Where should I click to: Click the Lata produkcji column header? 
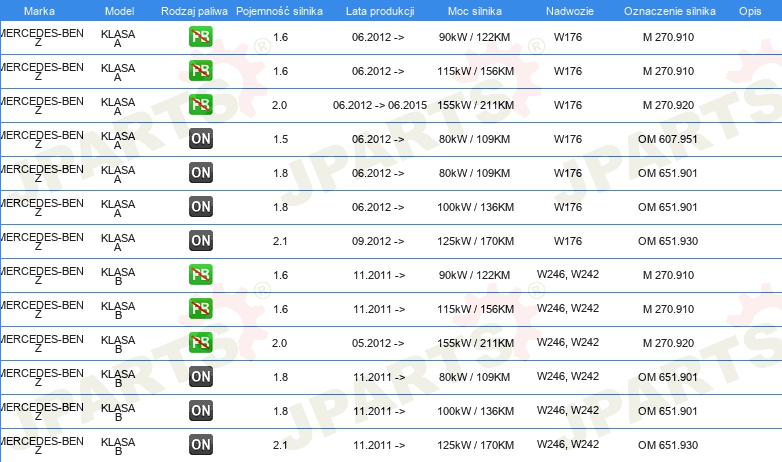click(380, 11)
